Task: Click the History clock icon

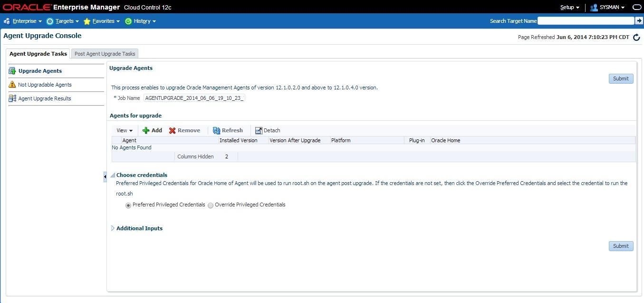Action: click(x=128, y=21)
